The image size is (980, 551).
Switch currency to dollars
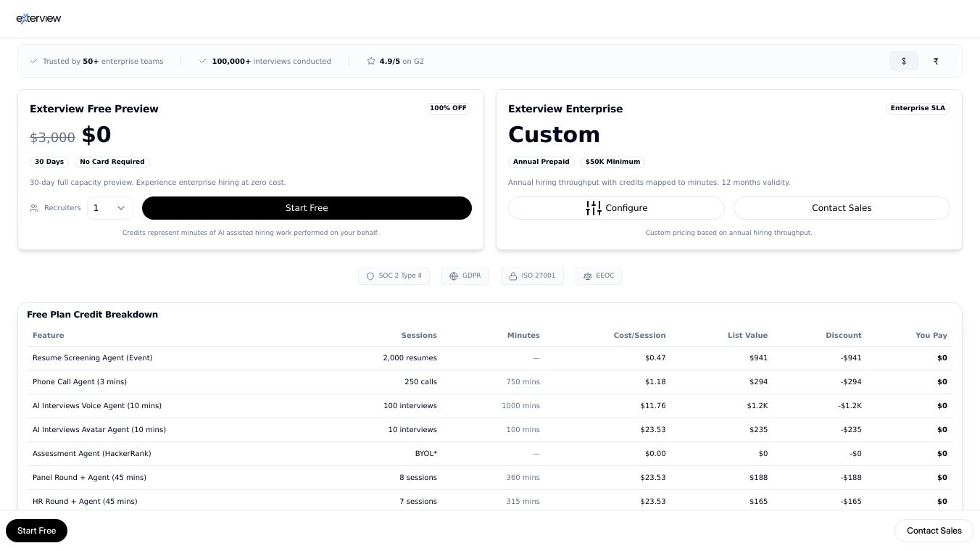pyautogui.click(x=904, y=61)
